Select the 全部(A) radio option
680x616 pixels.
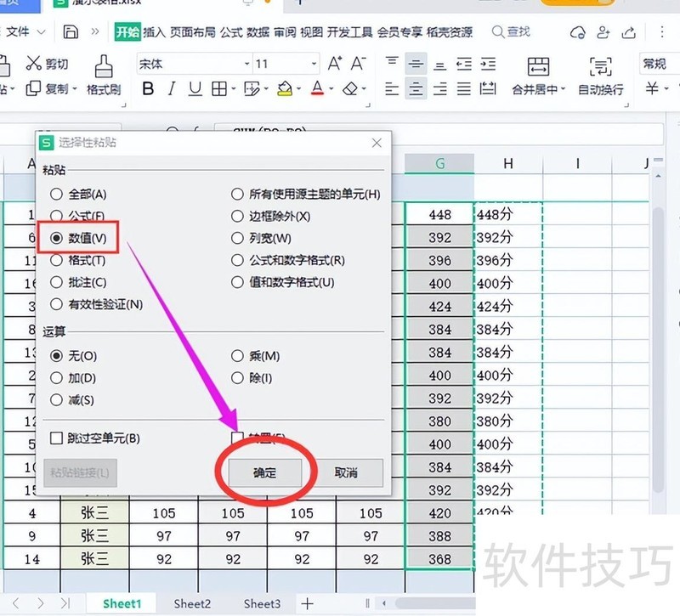pos(57,195)
